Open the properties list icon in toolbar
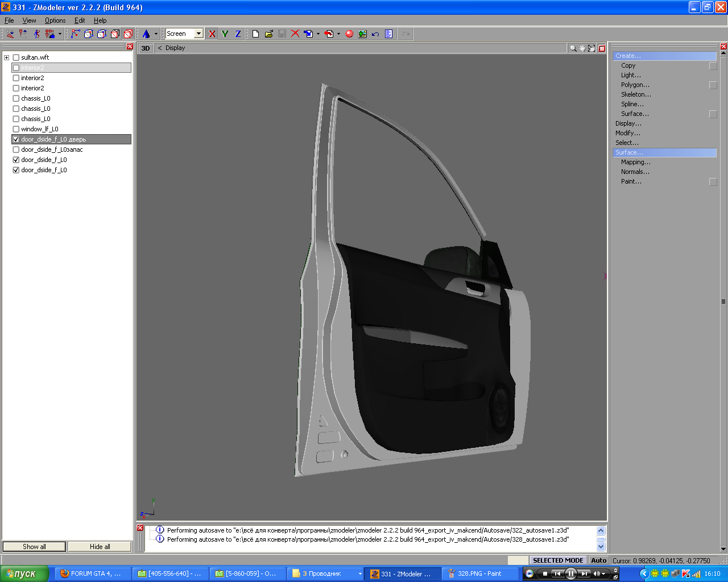Image resolution: width=728 pixels, height=582 pixels. click(x=388, y=34)
